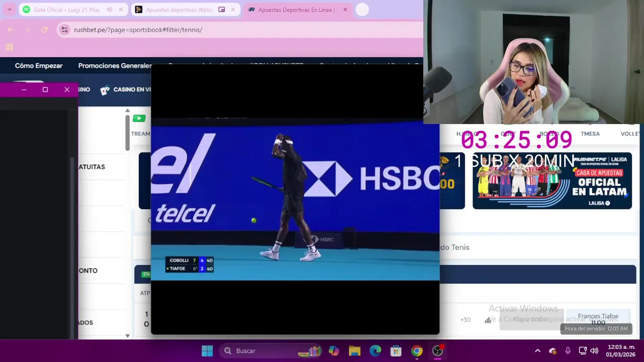This screenshot has height=362, width=644.
Task: Close the Apuestas deportivas Wplay tab
Action: coord(233,10)
